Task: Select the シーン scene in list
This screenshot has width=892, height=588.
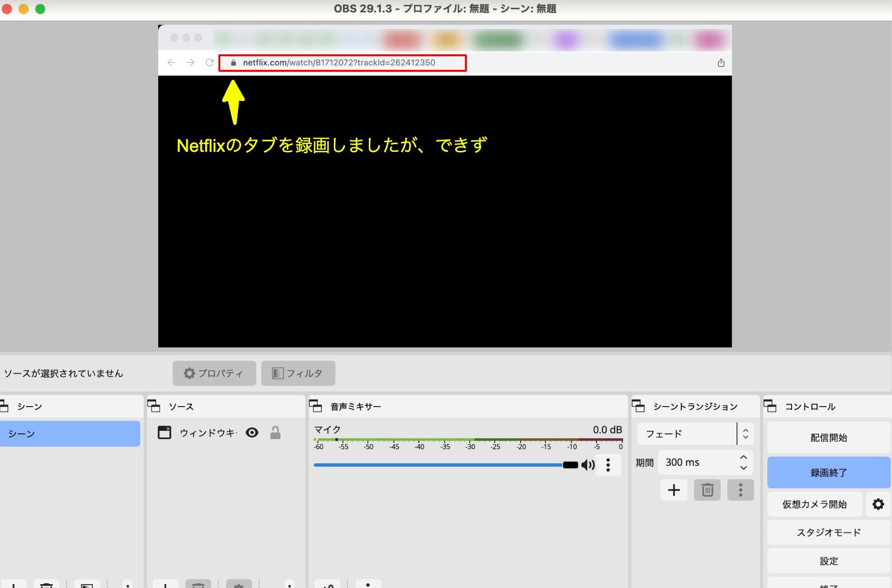Action: [x=70, y=433]
